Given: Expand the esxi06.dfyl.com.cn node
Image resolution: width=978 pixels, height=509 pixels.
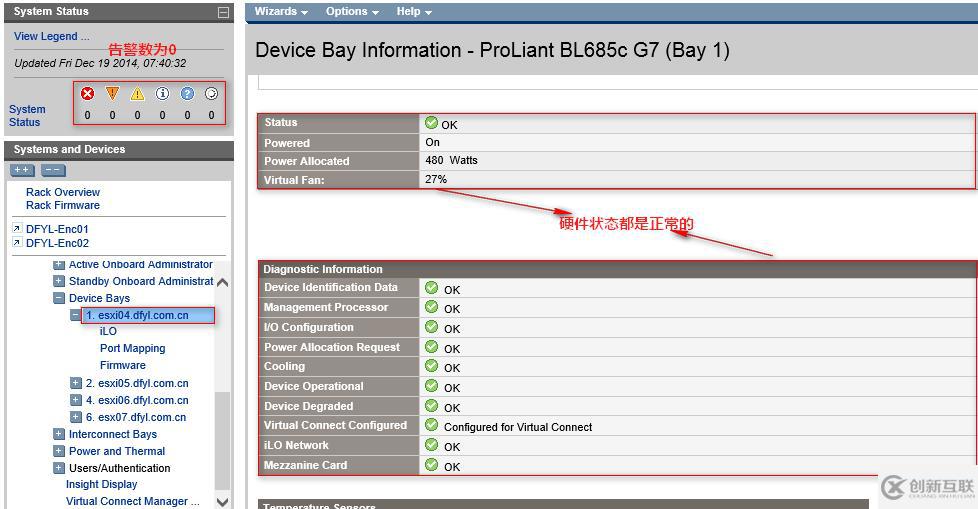Looking at the screenshot, I should pos(75,400).
